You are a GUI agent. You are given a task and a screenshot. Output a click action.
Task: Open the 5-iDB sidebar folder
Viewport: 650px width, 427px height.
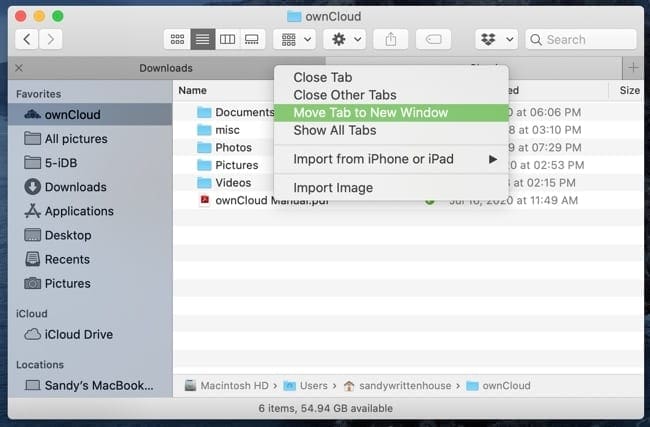pyautogui.click(x=90, y=163)
